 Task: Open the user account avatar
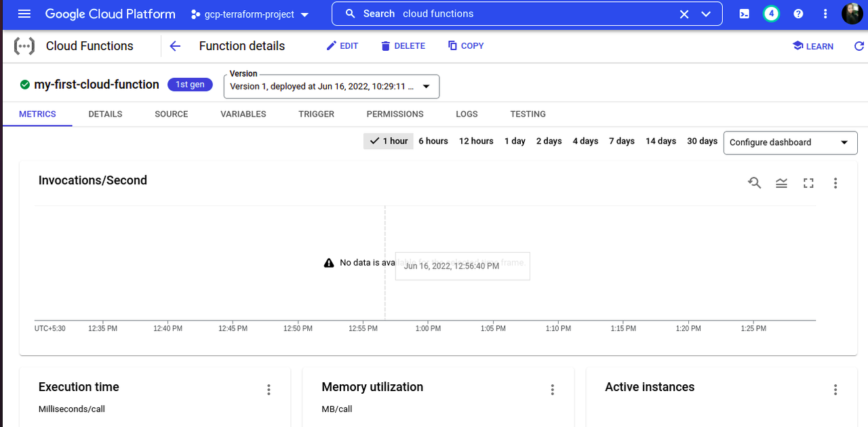click(852, 14)
